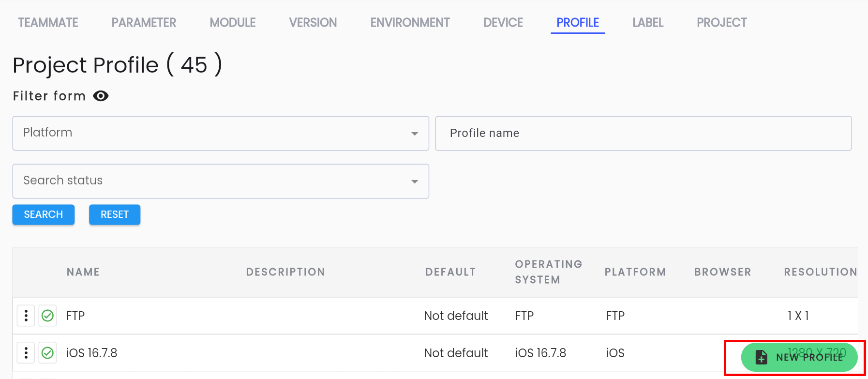868x379 pixels.
Task: Open the Project tab
Action: [721, 23]
